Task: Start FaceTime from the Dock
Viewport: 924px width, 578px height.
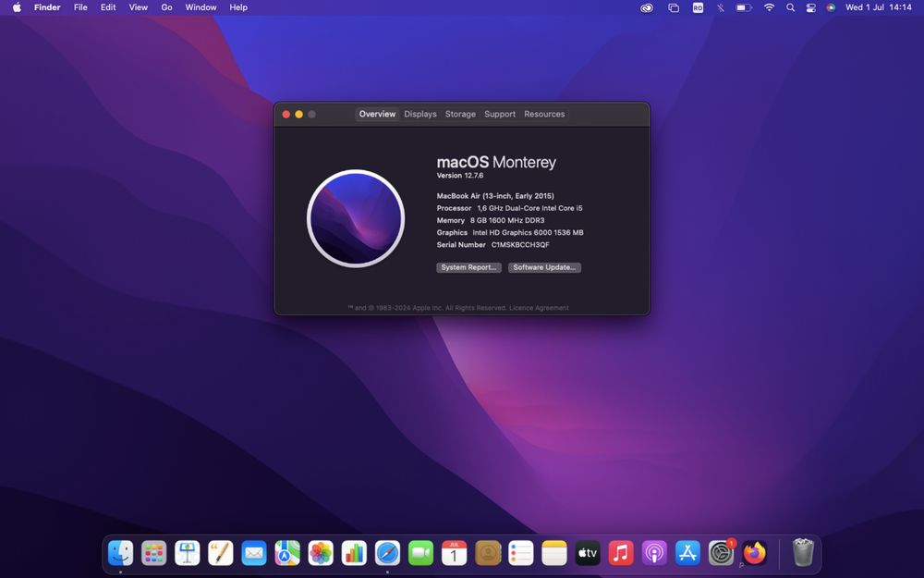Action: [x=420, y=553]
